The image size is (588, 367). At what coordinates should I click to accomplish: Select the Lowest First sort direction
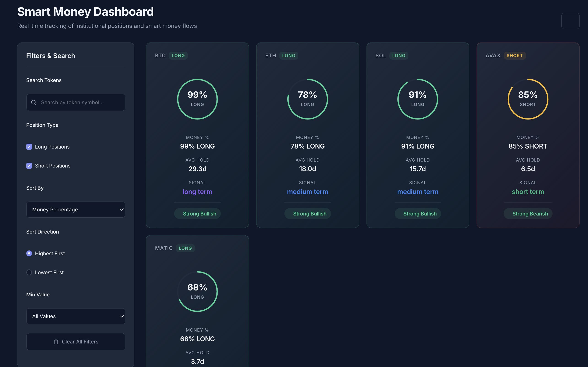point(29,272)
